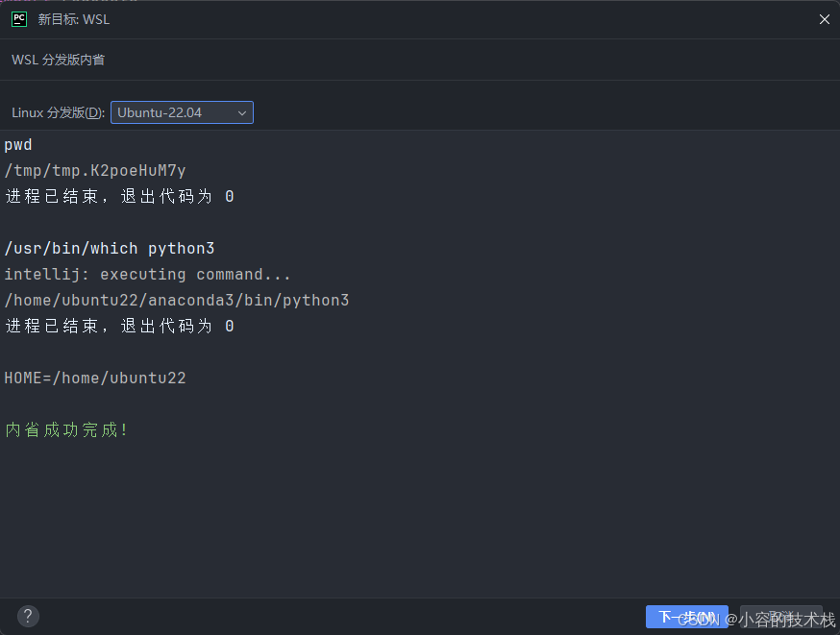This screenshot has height=635, width=840.
Task: Click the 'intellij: executing command...' line
Action: 147,274
